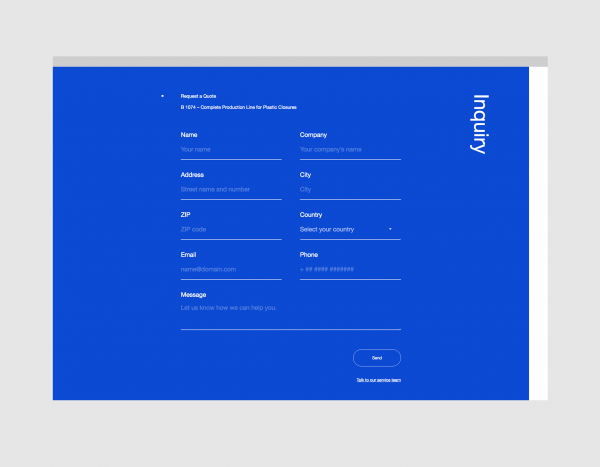Click the Email field label
The height and width of the screenshot is (467, 600).
tap(189, 255)
